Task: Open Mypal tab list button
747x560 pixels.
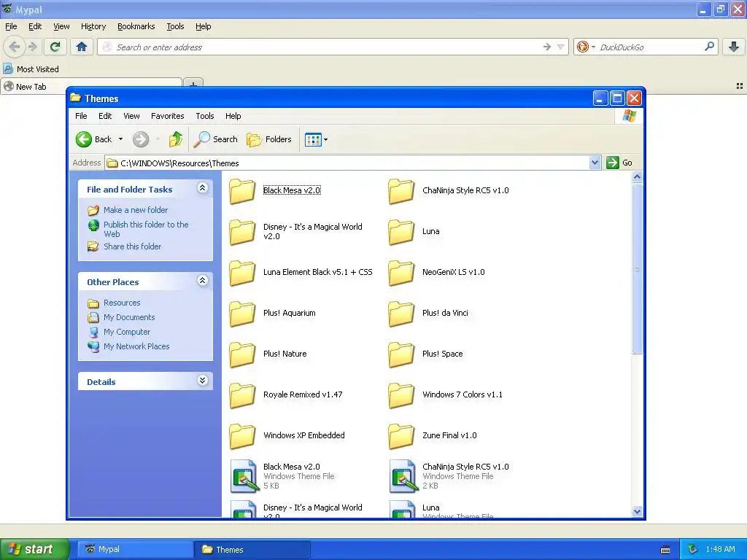Action: (740, 86)
